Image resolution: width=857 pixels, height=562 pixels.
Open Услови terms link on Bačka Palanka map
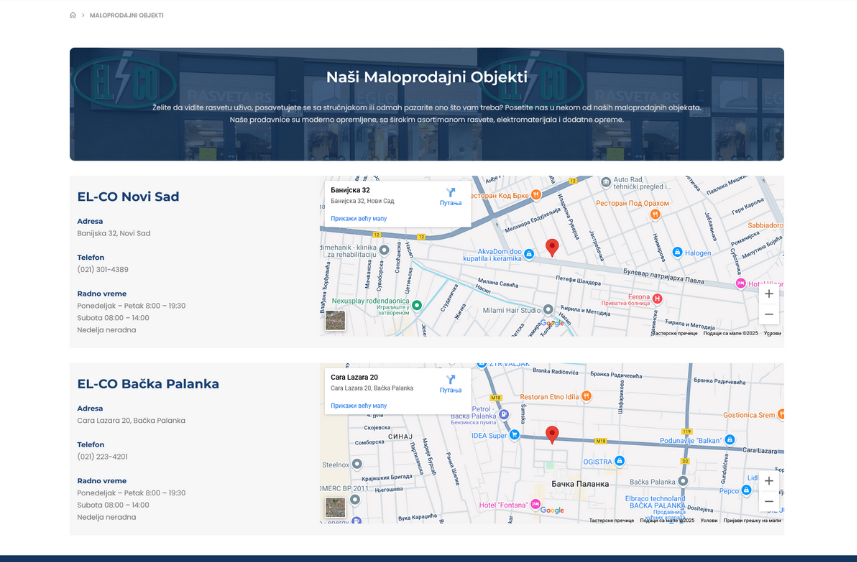709,520
